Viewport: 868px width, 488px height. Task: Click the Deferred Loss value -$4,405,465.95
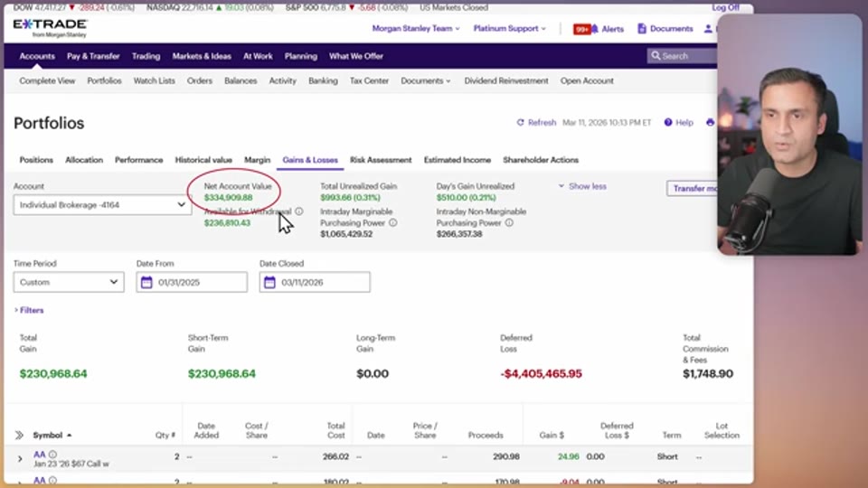point(541,374)
